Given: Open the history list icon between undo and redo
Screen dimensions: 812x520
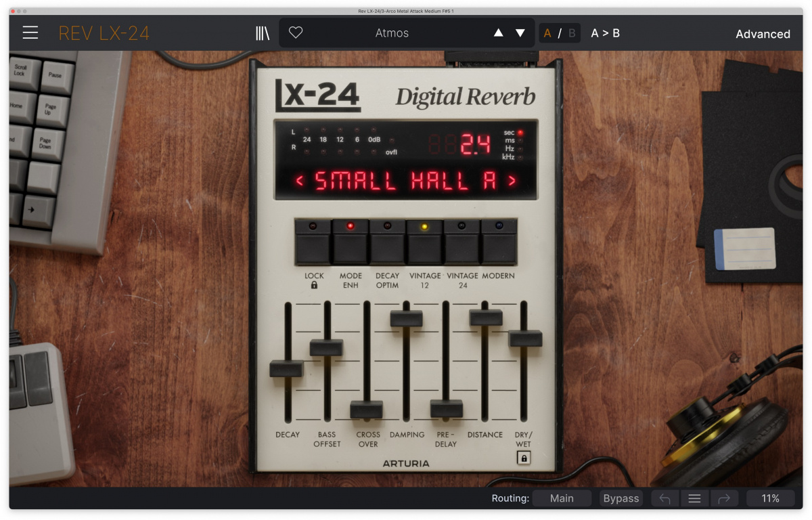Looking at the screenshot, I should coord(694,498).
